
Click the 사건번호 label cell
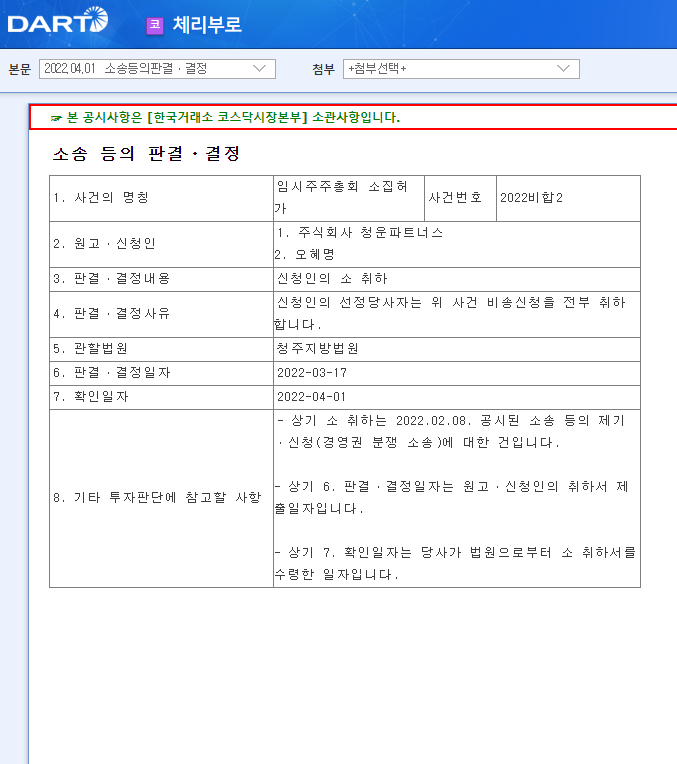[x=461, y=198]
